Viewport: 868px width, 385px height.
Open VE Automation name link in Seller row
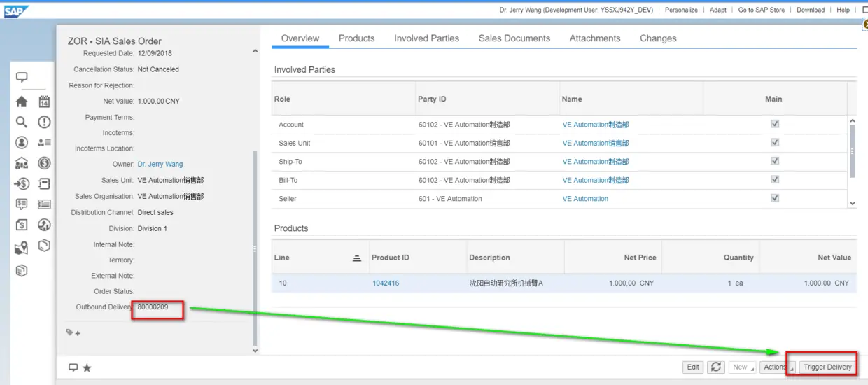(x=585, y=199)
